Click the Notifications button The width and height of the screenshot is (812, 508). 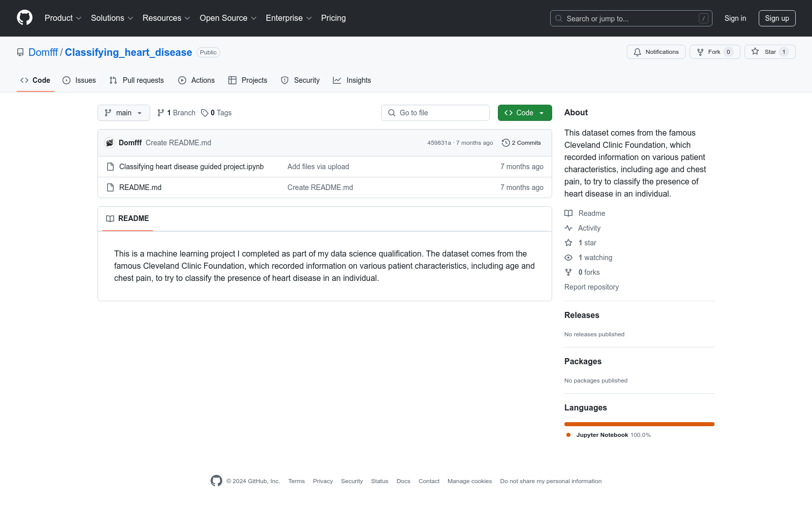pyautogui.click(x=656, y=52)
